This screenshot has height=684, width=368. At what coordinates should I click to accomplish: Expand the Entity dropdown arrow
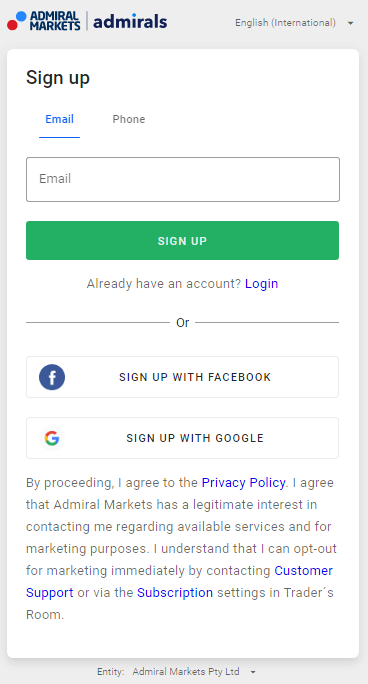tap(253, 672)
